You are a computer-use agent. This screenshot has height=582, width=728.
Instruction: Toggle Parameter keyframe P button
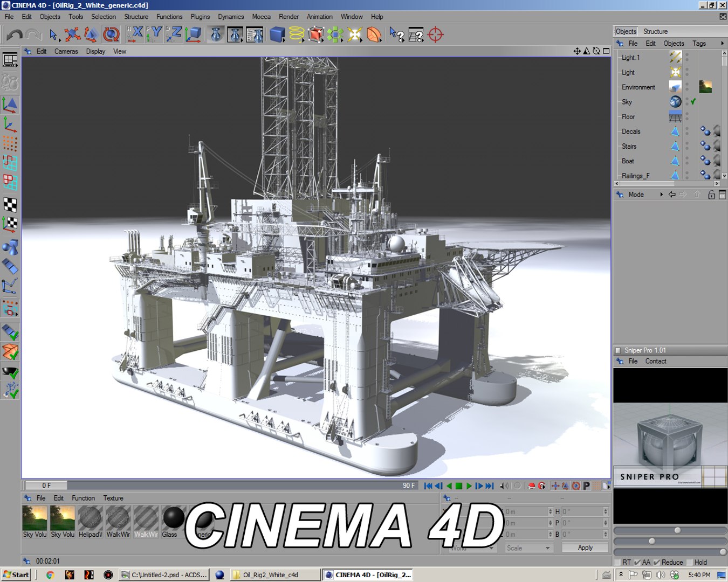pos(586,486)
